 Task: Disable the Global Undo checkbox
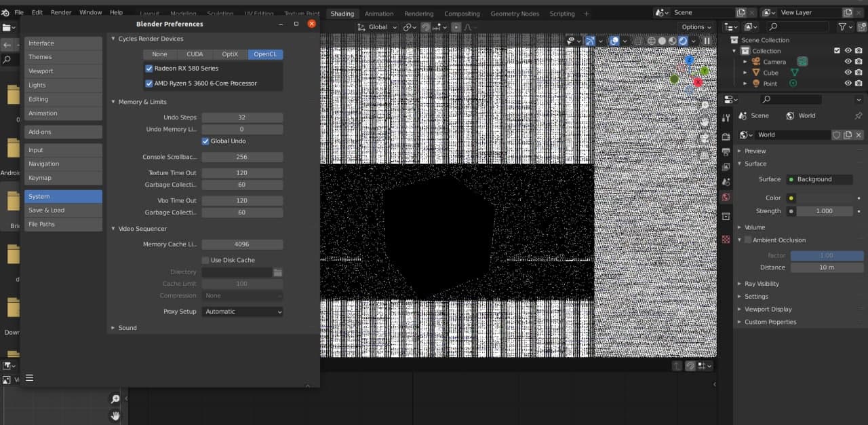(205, 141)
